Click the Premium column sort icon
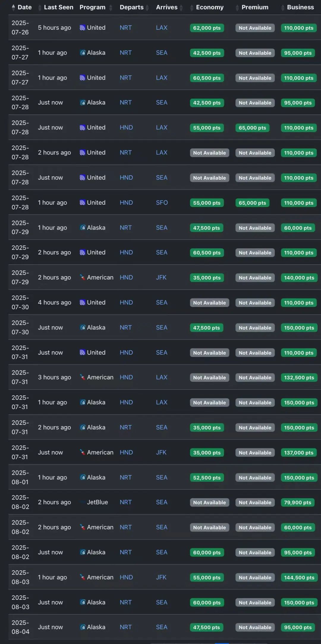Image resolution: width=321 pixels, height=644 pixels. 237,8
